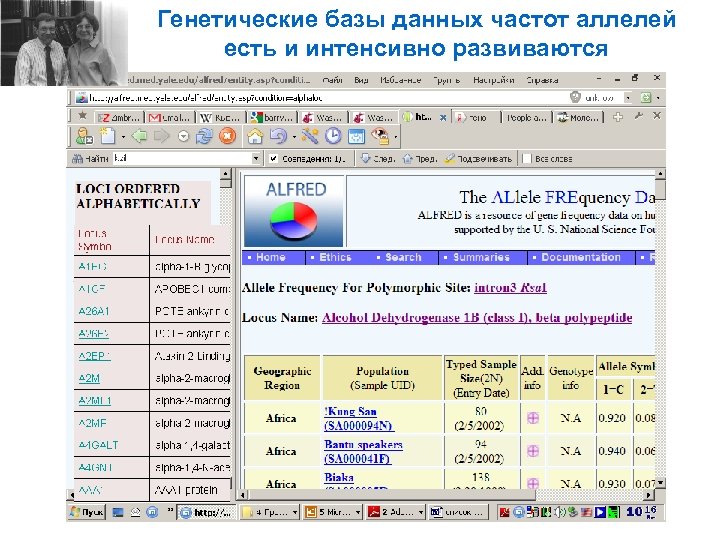
Task: Create a new page with the document icon
Action: pyautogui.click(x=108, y=136)
